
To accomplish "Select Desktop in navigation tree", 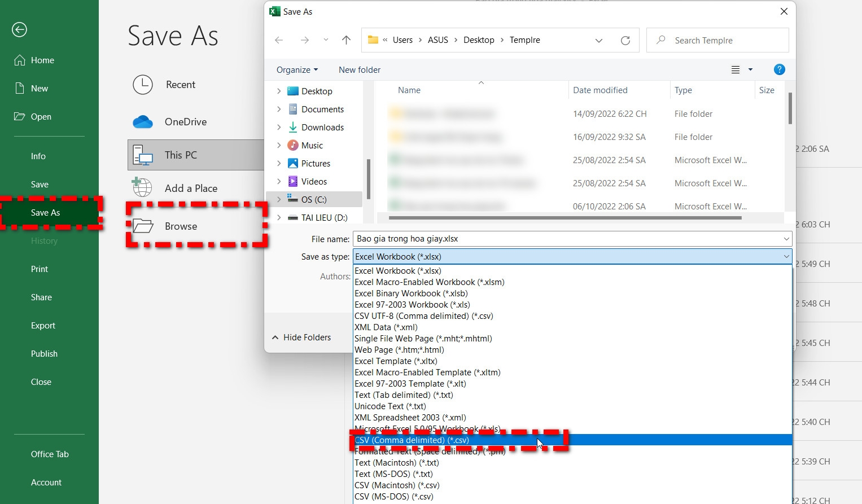I will click(317, 91).
